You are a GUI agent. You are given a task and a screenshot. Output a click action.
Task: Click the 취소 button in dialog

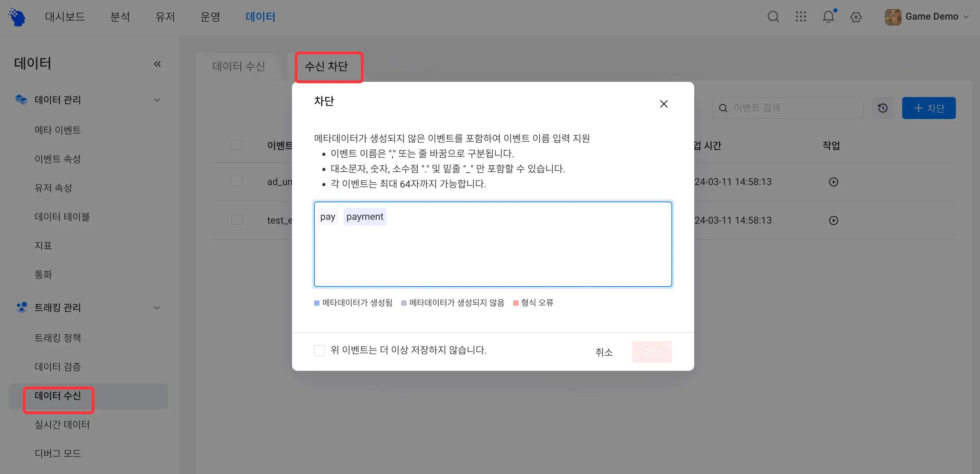tap(604, 352)
